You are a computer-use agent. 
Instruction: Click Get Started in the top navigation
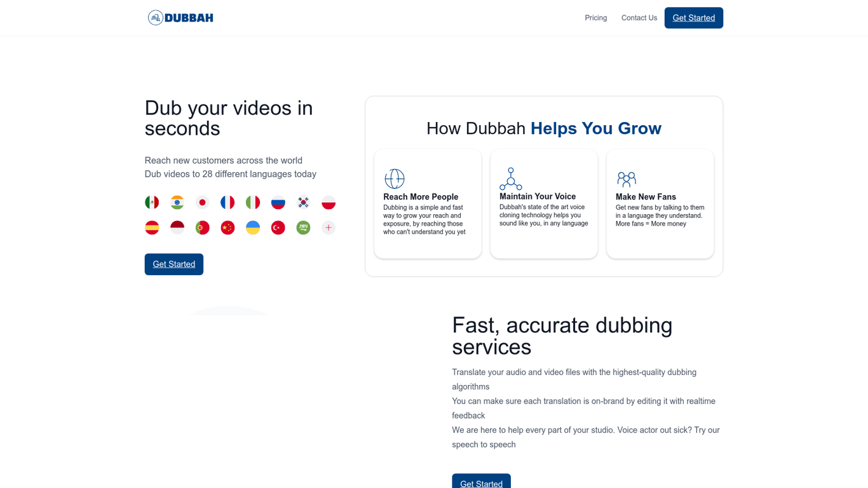[x=693, y=18]
